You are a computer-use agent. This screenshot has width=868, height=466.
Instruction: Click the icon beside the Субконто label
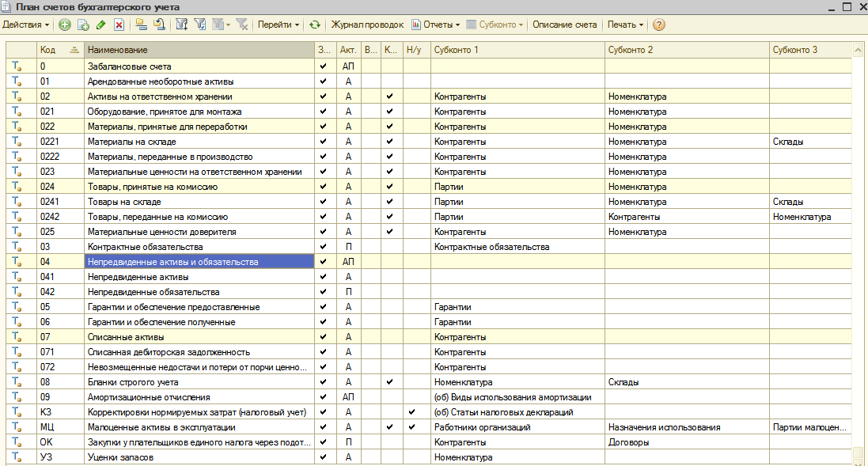[x=471, y=25]
